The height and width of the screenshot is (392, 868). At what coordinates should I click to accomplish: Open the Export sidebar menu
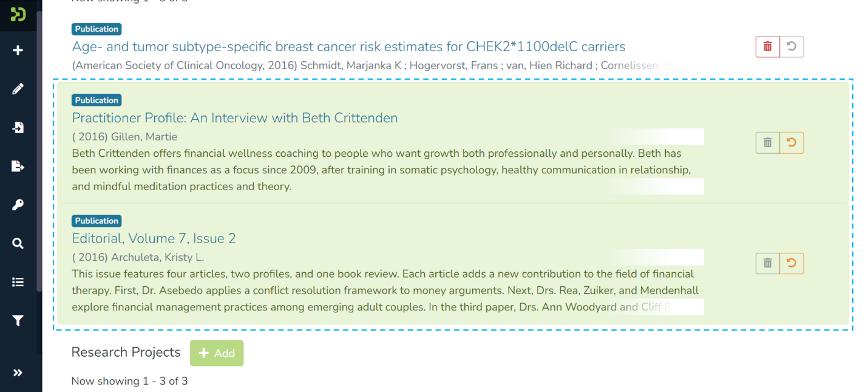tap(18, 167)
